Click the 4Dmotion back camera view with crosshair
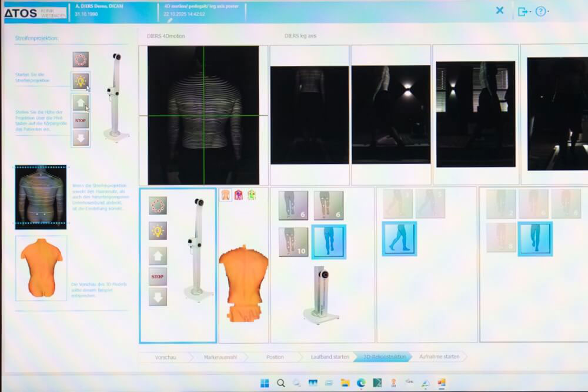This screenshot has width=588, height=392. [203, 115]
